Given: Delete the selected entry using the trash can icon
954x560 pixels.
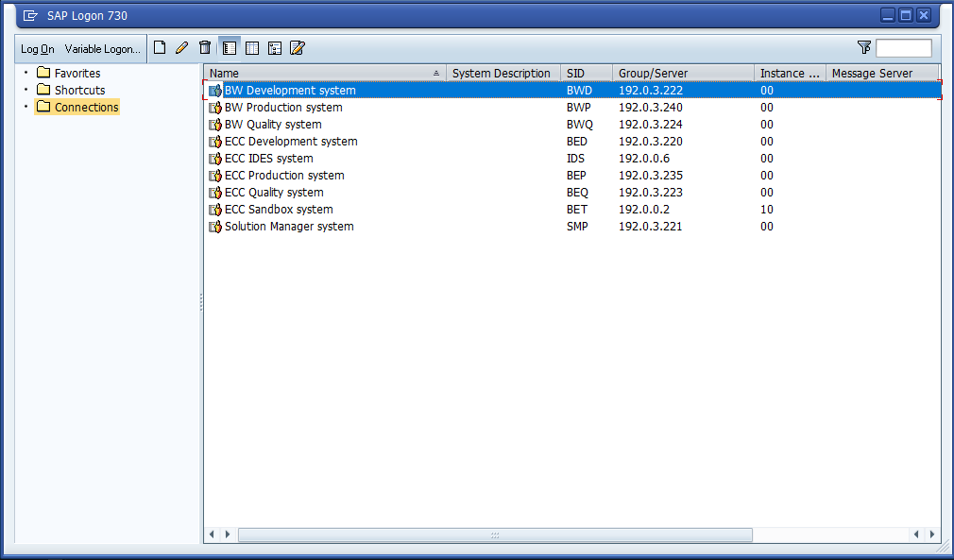Looking at the screenshot, I should [205, 48].
